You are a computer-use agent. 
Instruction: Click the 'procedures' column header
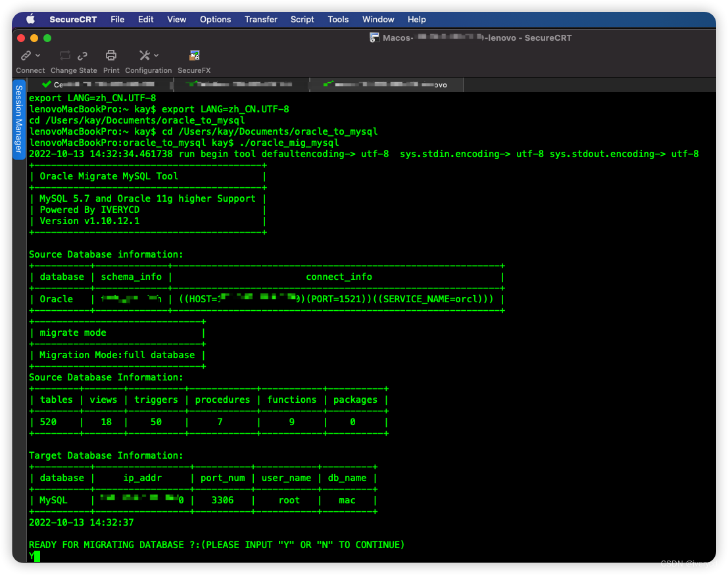[x=222, y=400]
